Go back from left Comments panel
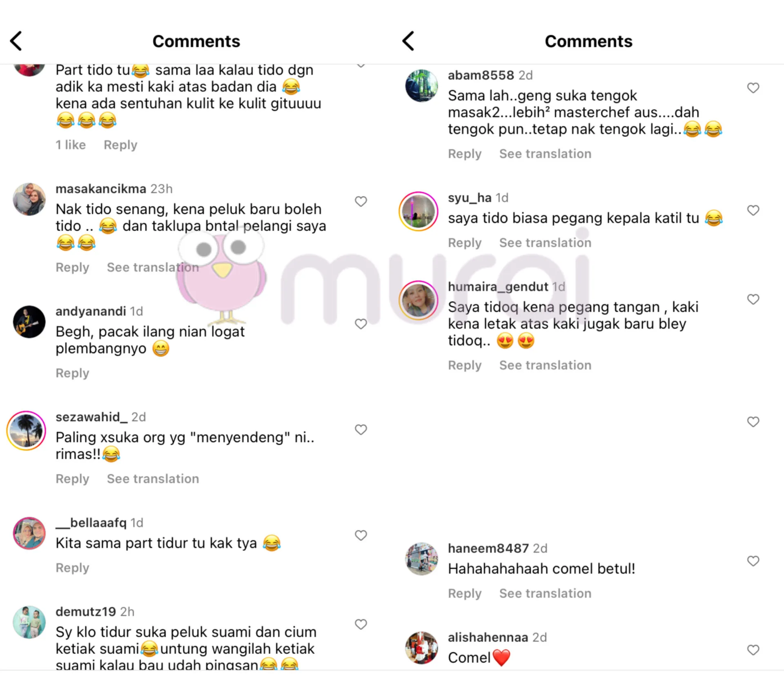 (x=16, y=41)
